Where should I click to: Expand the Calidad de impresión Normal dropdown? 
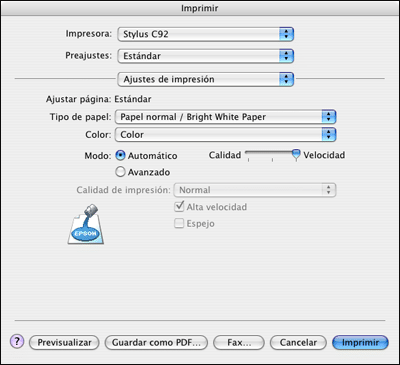(x=255, y=190)
